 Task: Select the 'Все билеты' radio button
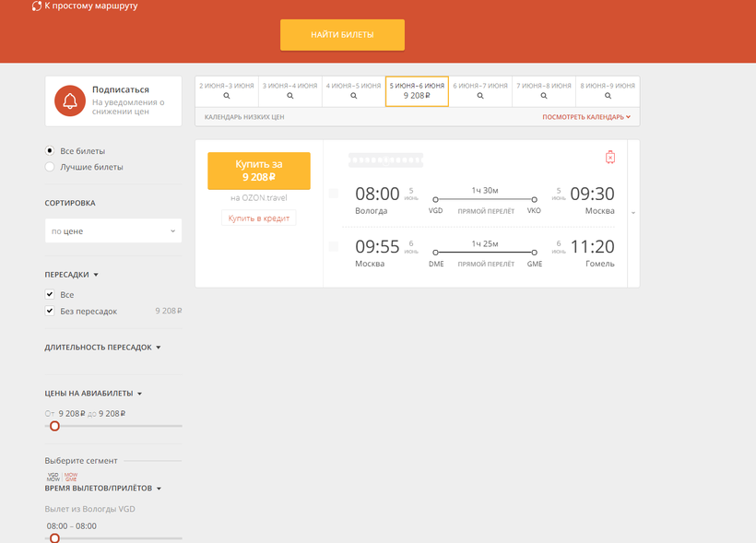[50, 150]
